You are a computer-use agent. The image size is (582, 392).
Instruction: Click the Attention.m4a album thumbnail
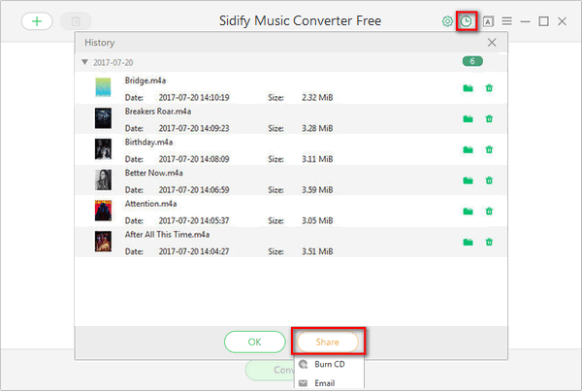103,211
